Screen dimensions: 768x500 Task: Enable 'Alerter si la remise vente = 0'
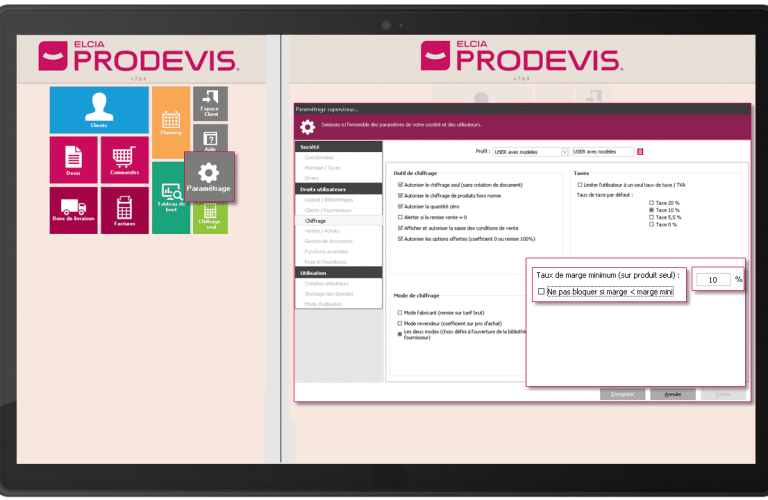click(400, 217)
